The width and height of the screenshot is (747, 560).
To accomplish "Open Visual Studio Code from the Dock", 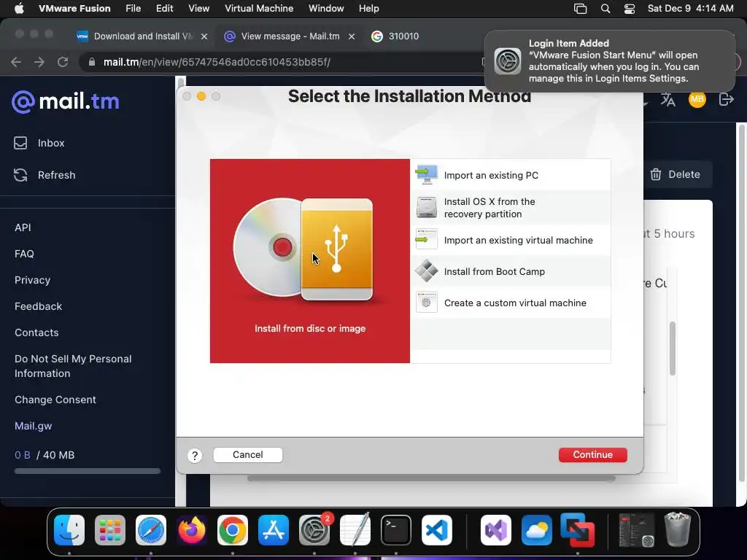I will click(x=437, y=530).
